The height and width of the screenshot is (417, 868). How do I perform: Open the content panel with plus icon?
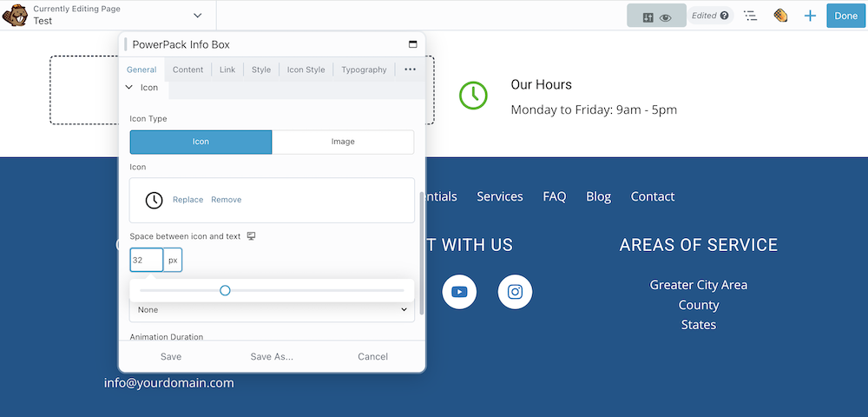coord(810,16)
